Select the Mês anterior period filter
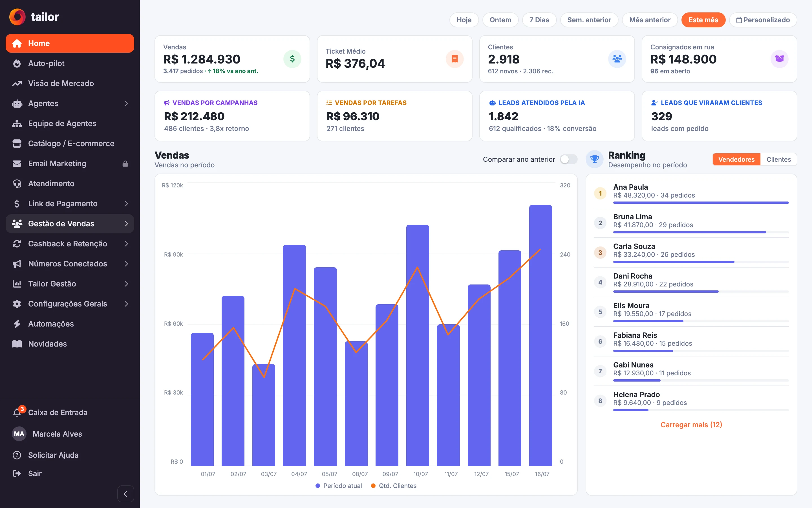The width and height of the screenshot is (812, 508). tap(650, 20)
